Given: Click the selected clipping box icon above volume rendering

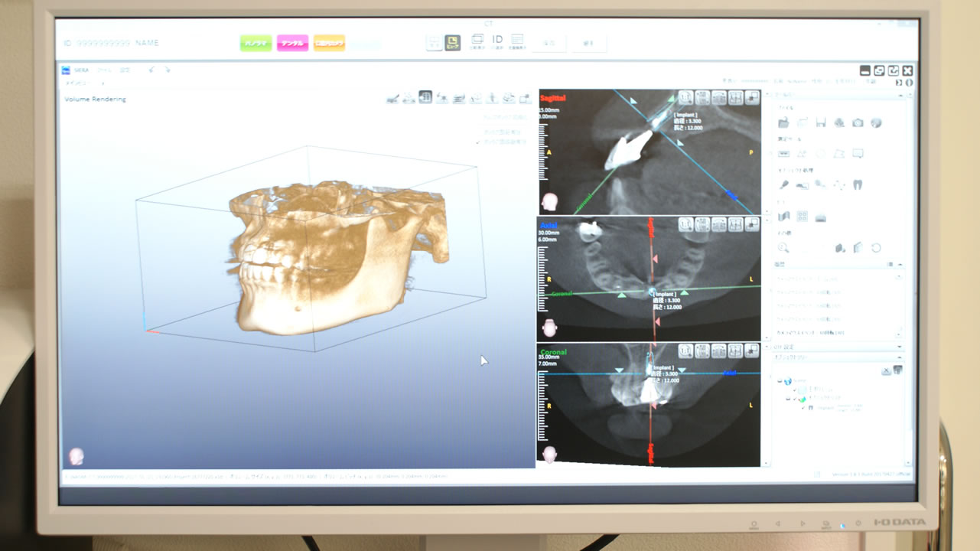Looking at the screenshot, I should (x=425, y=97).
